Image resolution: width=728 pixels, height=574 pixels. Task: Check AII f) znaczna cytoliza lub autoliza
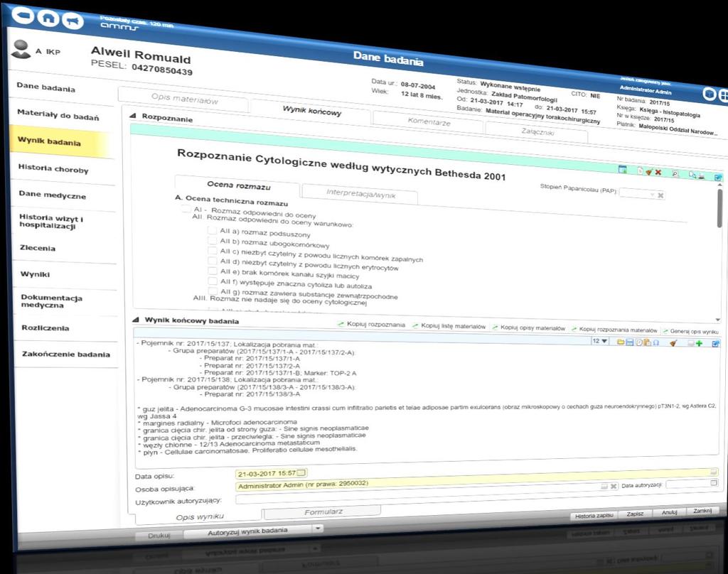[213, 281]
